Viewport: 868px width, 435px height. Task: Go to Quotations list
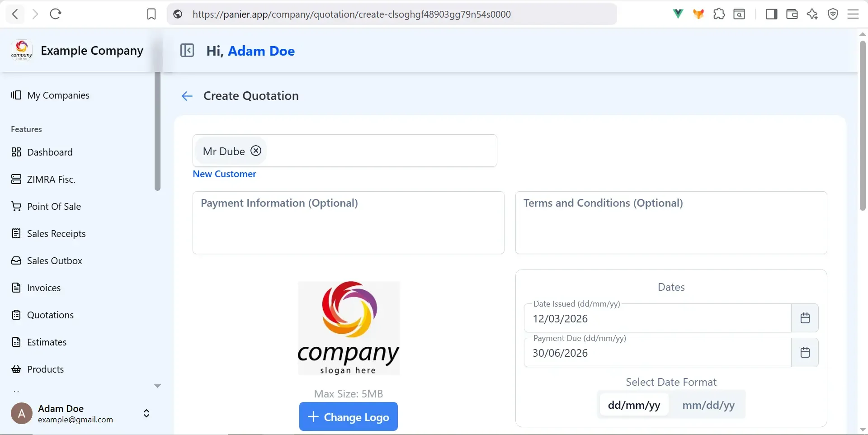[x=42, y=315]
